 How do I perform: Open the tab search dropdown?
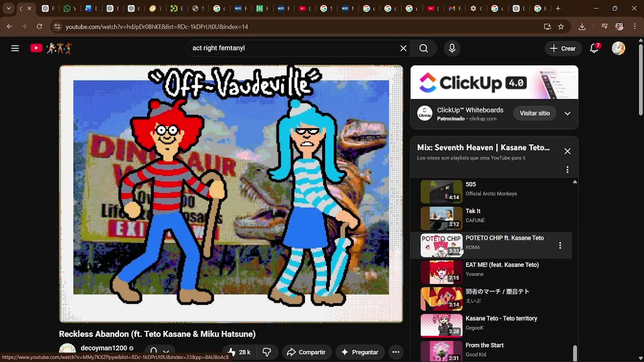[x=9, y=9]
